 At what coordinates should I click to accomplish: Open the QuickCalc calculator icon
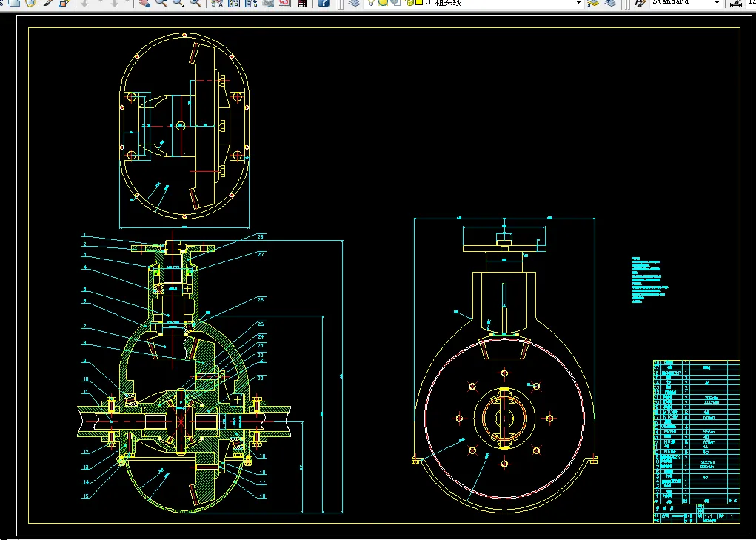[x=302, y=2]
